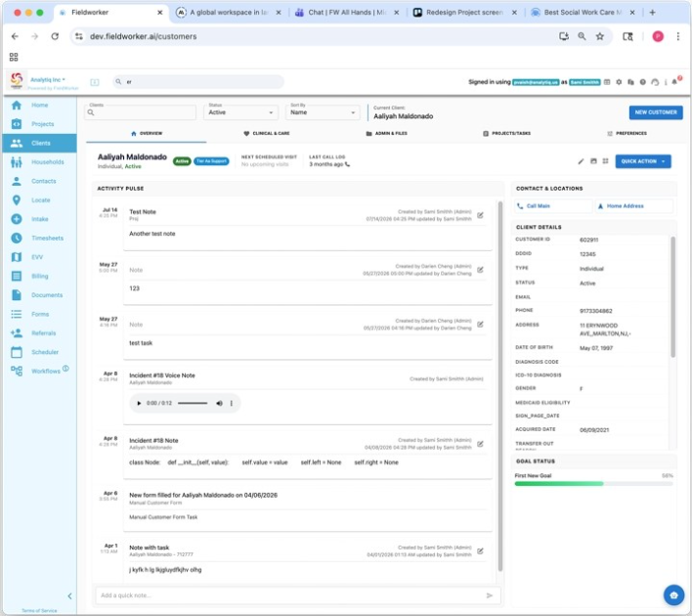The image size is (692, 616).
Task: Switch to the Projects/Tasks tab
Action: 506,133
